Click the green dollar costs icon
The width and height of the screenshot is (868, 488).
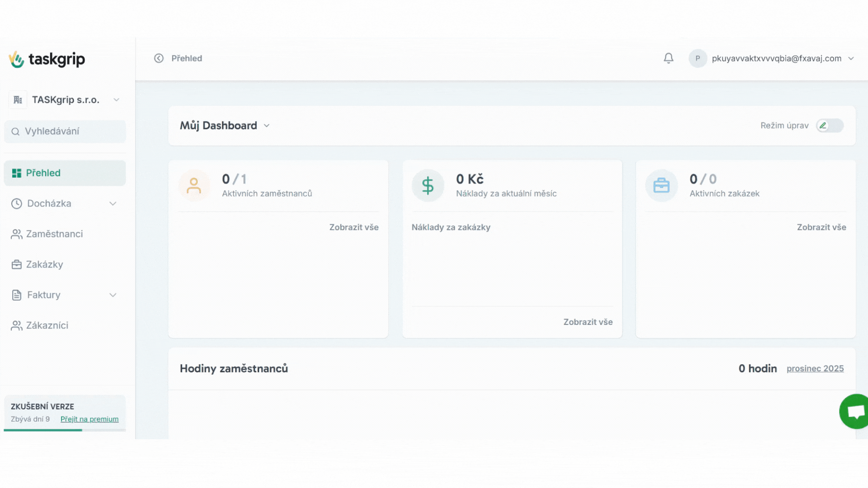(428, 186)
